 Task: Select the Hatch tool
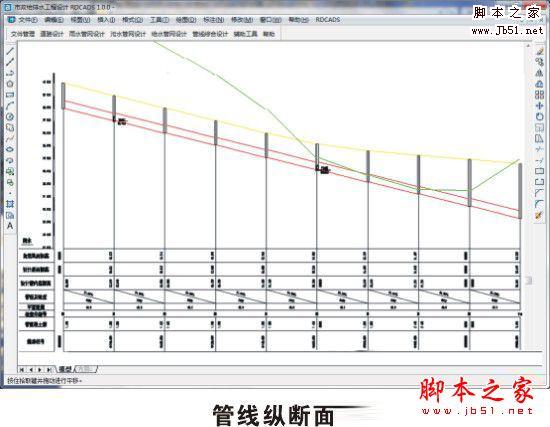click(10, 204)
